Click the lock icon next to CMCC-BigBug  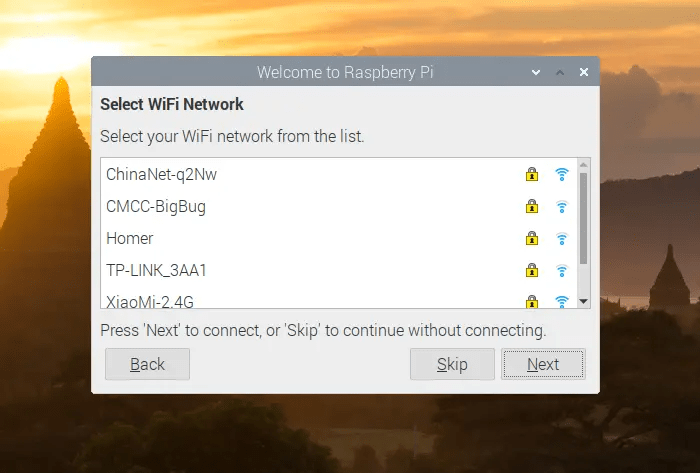(x=532, y=206)
